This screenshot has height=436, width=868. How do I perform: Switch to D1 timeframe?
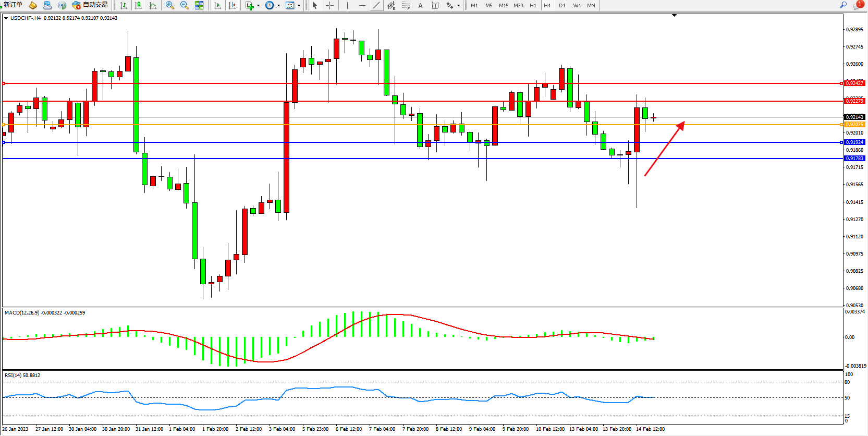pyautogui.click(x=562, y=5)
